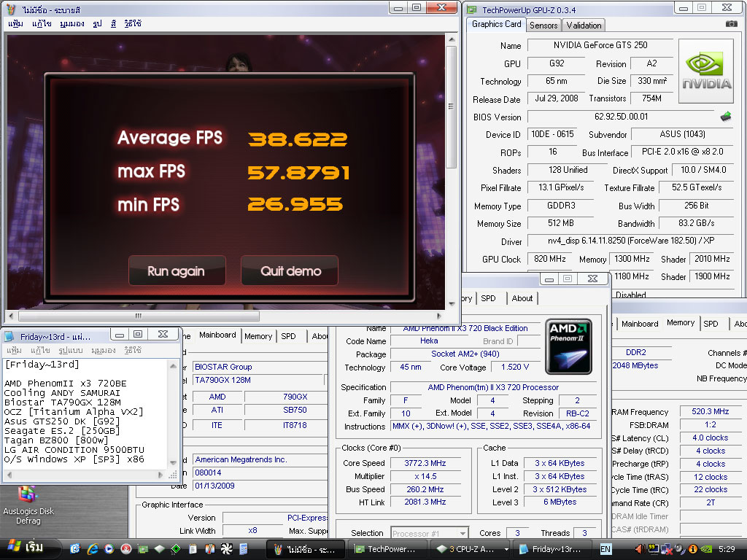The width and height of the screenshot is (747, 560).
Task: Click the BIOS save chip icon in GPU-Z
Action: 726,116
